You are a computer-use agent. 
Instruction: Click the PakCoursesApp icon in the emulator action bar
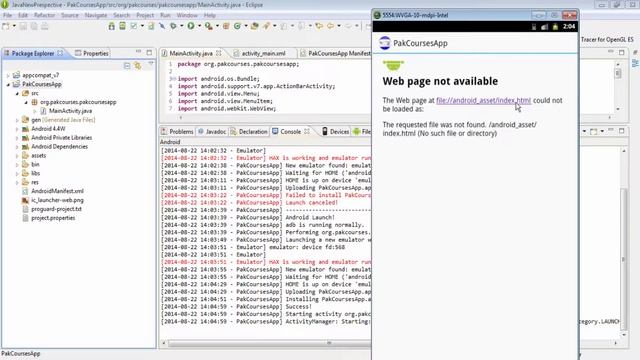tap(384, 43)
